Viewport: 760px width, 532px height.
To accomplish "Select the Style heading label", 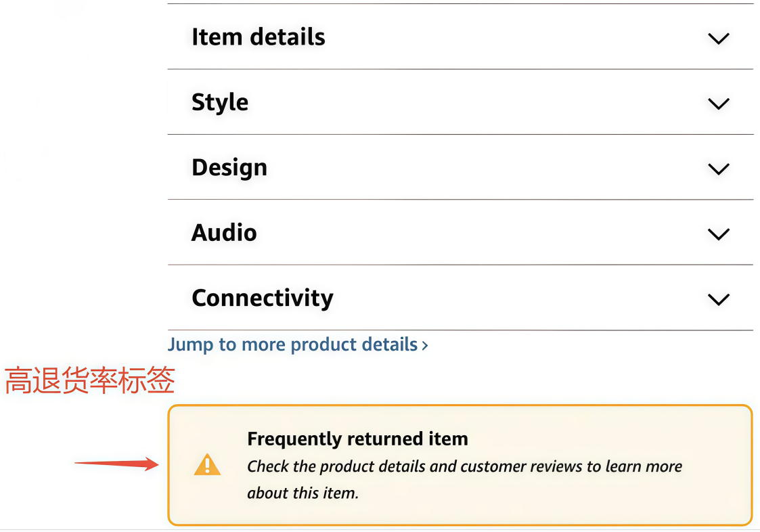I will pos(220,102).
